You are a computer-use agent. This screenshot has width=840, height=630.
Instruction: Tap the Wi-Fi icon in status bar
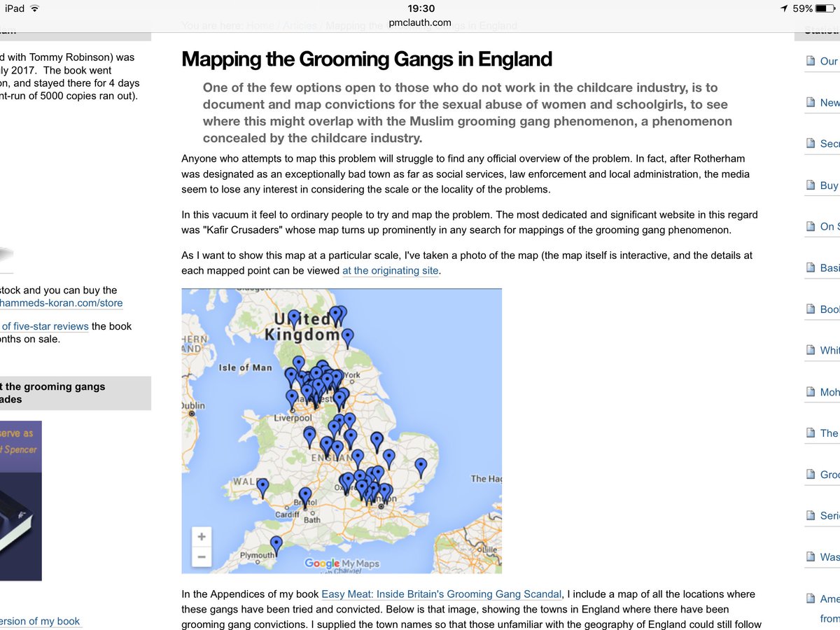pos(35,8)
